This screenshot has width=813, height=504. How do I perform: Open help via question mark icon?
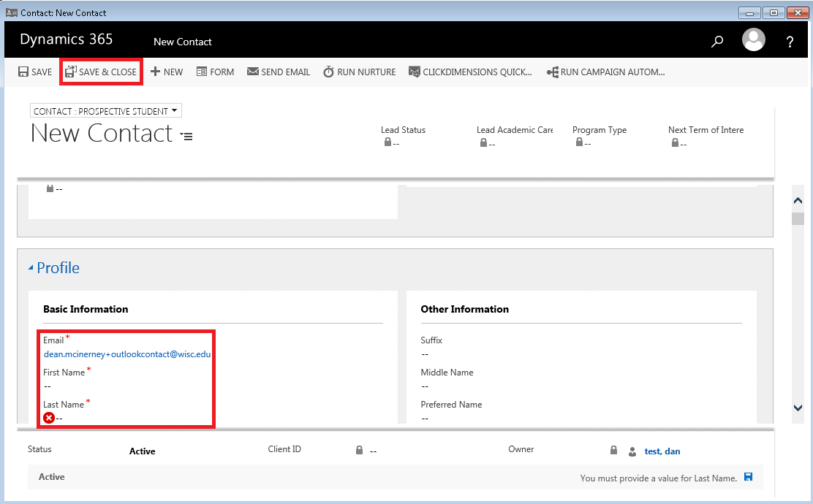(x=790, y=42)
